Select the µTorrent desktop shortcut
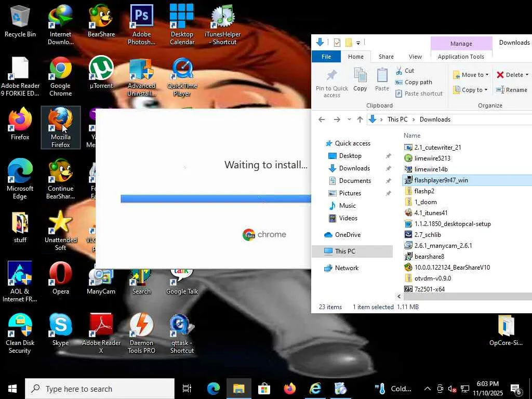 click(x=101, y=73)
